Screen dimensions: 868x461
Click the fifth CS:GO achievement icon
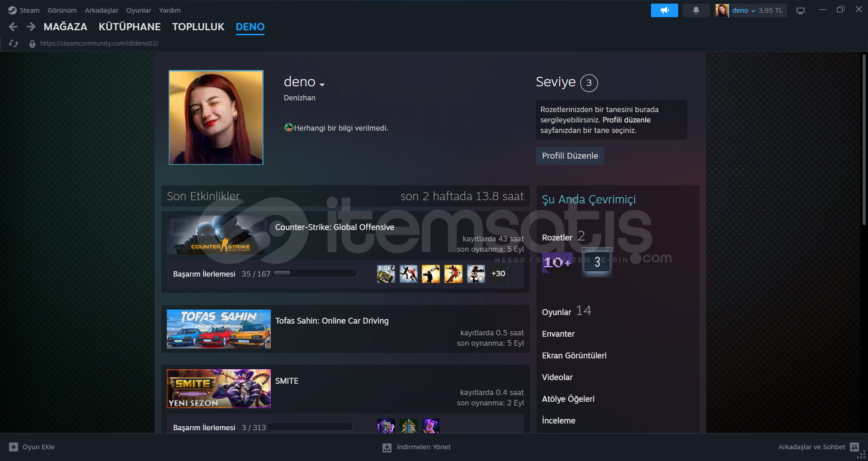tap(476, 274)
